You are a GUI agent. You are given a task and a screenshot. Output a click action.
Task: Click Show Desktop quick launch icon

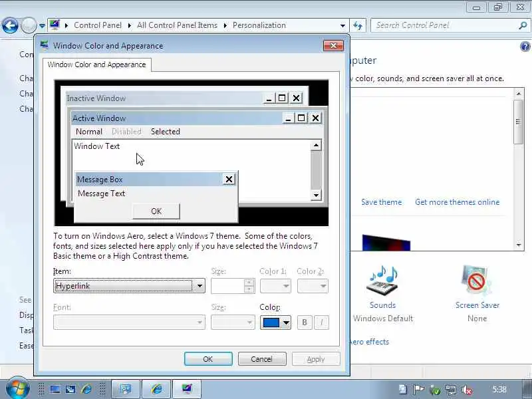click(x=55, y=389)
